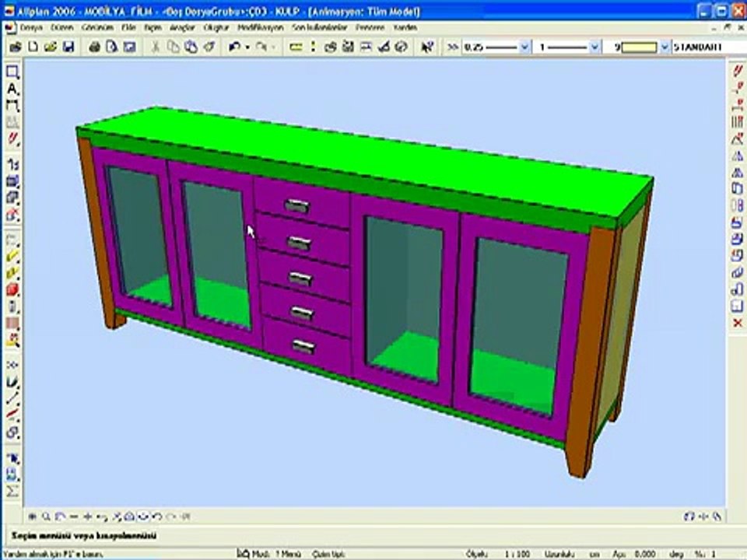The width and height of the screenshot is (747, 560).
Task: Open the Pencere menu
Action: [x=370, y=28]
